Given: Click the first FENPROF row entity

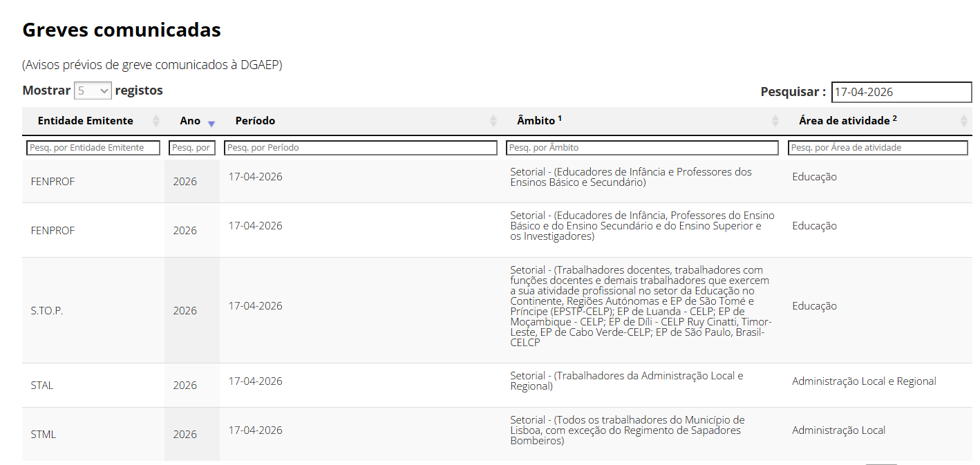Looking at the screenshot, I should click(53, 182).
